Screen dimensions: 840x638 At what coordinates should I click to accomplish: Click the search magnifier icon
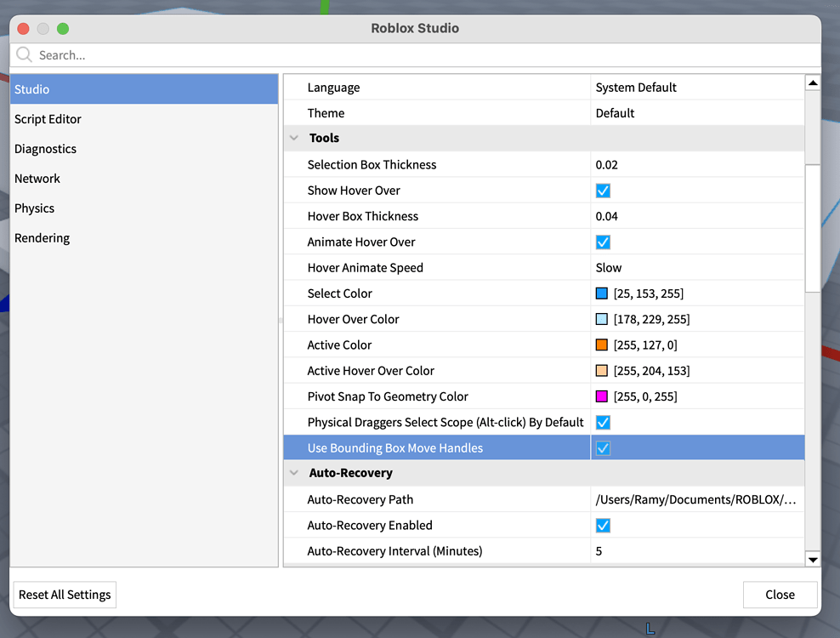point(24,55)
